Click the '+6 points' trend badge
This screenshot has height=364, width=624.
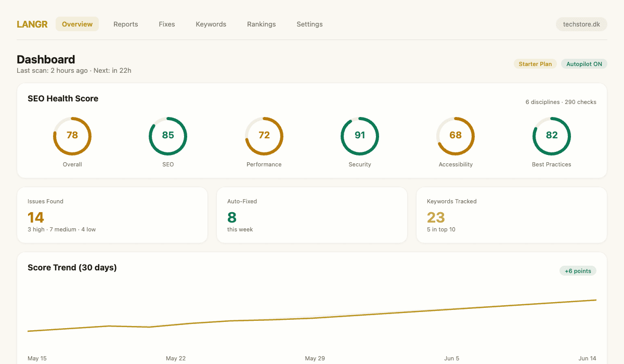578,271
